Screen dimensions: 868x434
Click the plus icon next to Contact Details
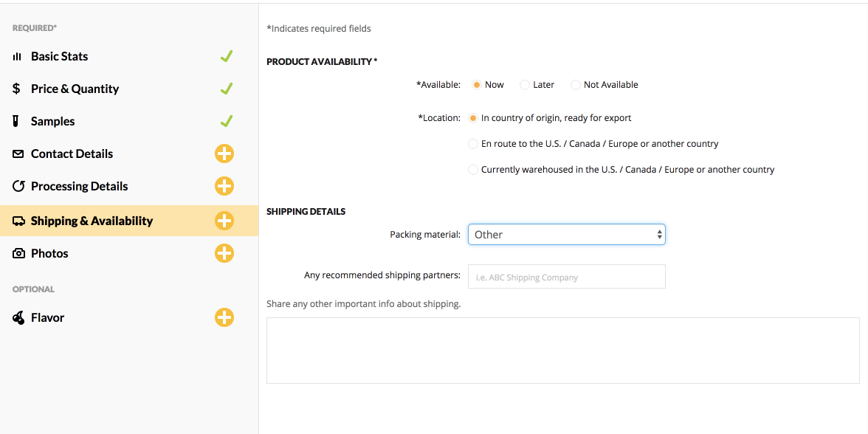coord(224,154)
